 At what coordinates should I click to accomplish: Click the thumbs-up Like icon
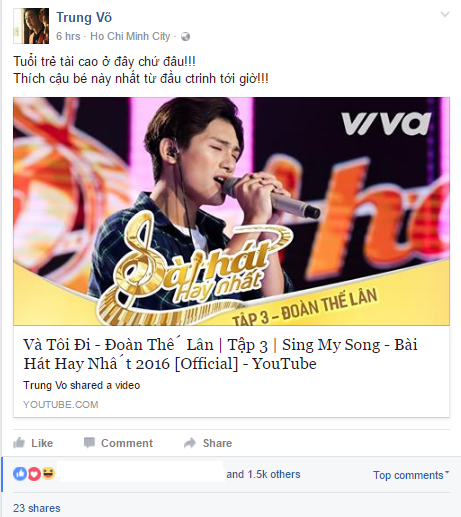pos(19,443)
